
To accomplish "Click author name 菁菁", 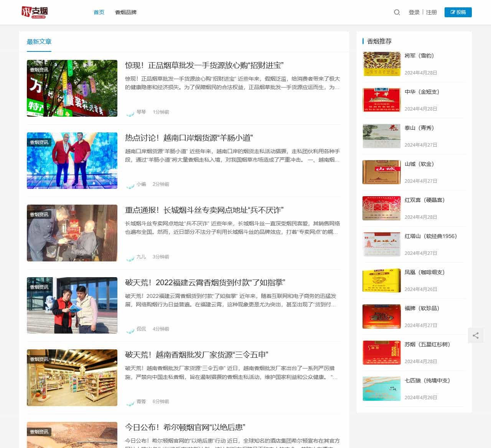I will (x=141, y=402).
